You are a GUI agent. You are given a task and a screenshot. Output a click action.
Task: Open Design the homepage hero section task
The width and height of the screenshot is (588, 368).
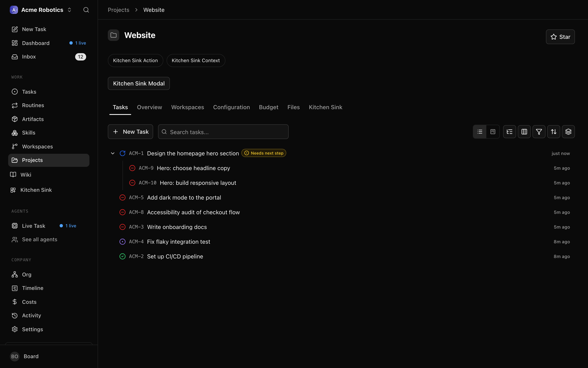coord(193,153)
